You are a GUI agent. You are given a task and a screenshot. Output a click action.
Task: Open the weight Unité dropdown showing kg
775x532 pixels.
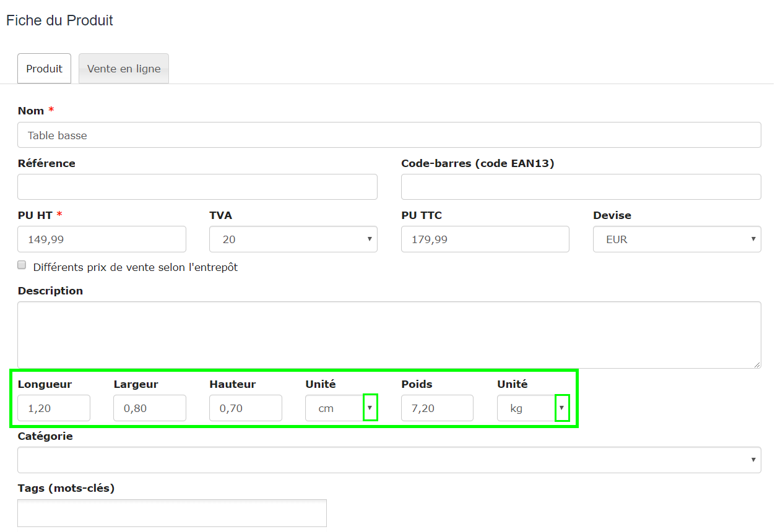point(562,407)
